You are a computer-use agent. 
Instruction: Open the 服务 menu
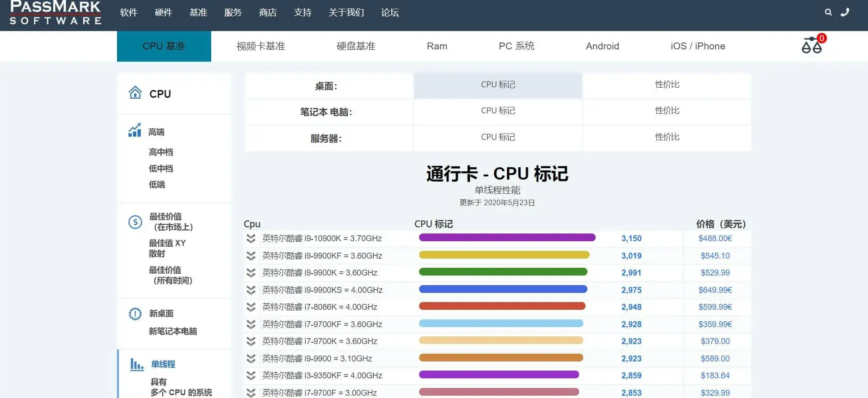pyautogui.click(x=233, y=12)
